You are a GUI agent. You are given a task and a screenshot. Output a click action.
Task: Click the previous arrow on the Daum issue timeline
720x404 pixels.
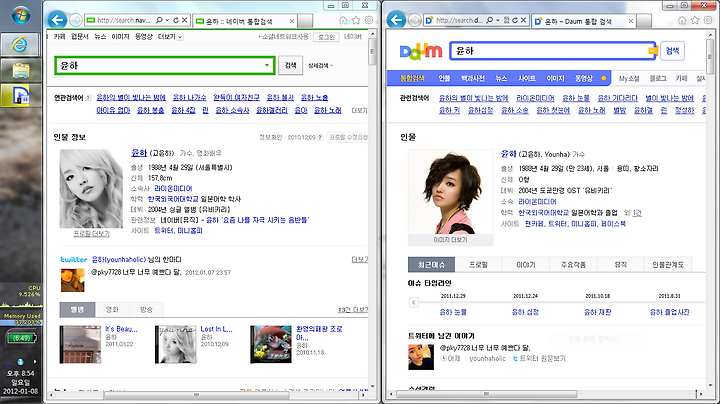tap(414, 303)
